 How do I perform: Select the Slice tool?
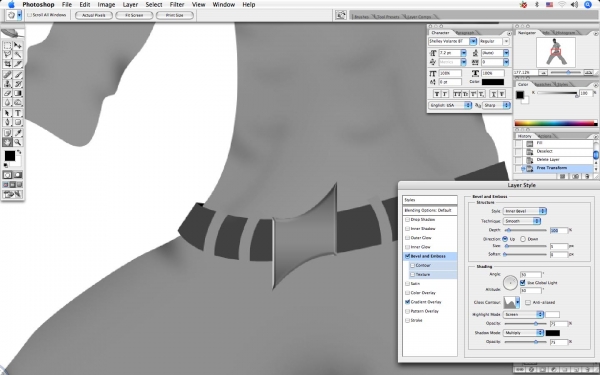click(18, 64)
